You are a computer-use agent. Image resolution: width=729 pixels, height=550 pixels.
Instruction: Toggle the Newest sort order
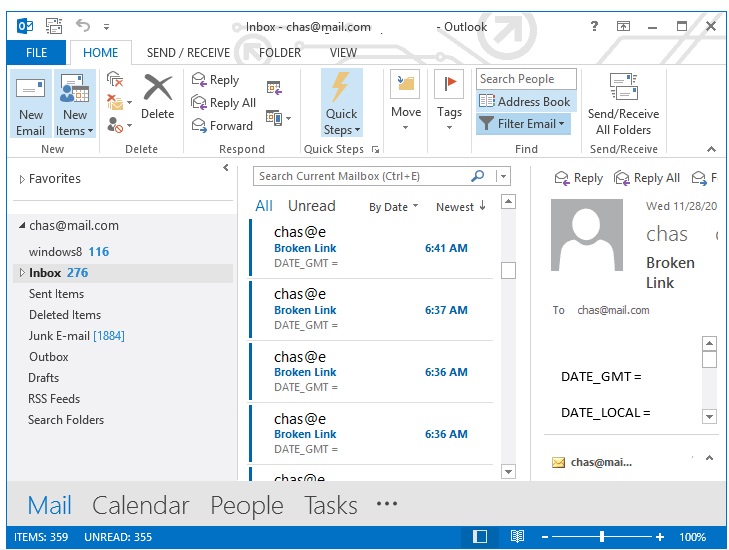(461, 206)
